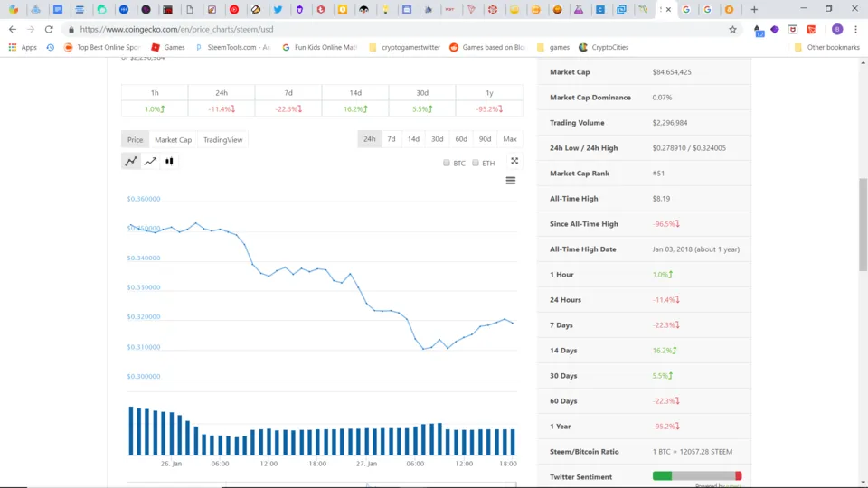The width and height of the screenshot is (868, 488).
Task: Select the line chart type icon
Action: pyautogui.click(x=130, y=161)
